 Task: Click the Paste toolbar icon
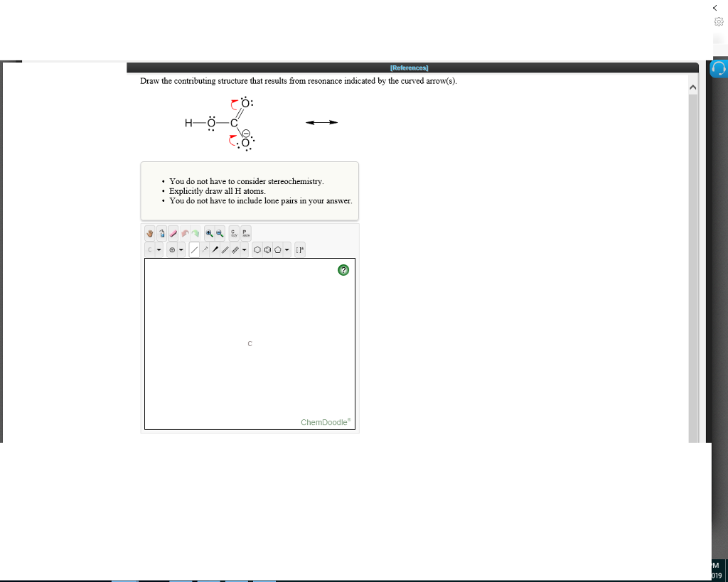[x=245, y=233]
